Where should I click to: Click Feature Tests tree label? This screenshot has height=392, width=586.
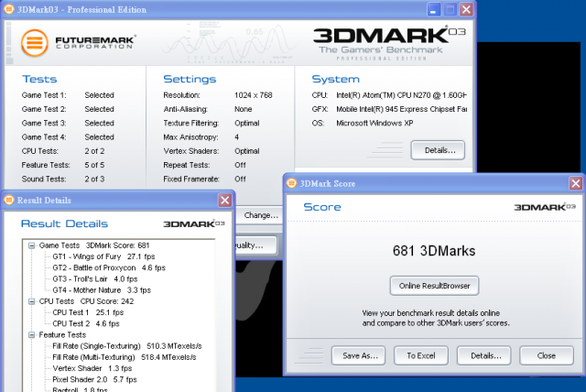point(62,335)
